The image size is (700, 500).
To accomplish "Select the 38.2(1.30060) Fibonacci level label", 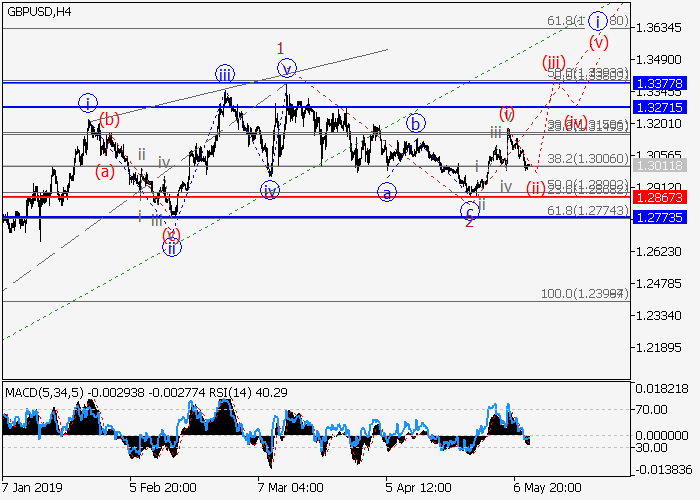I will coord(588,158).
